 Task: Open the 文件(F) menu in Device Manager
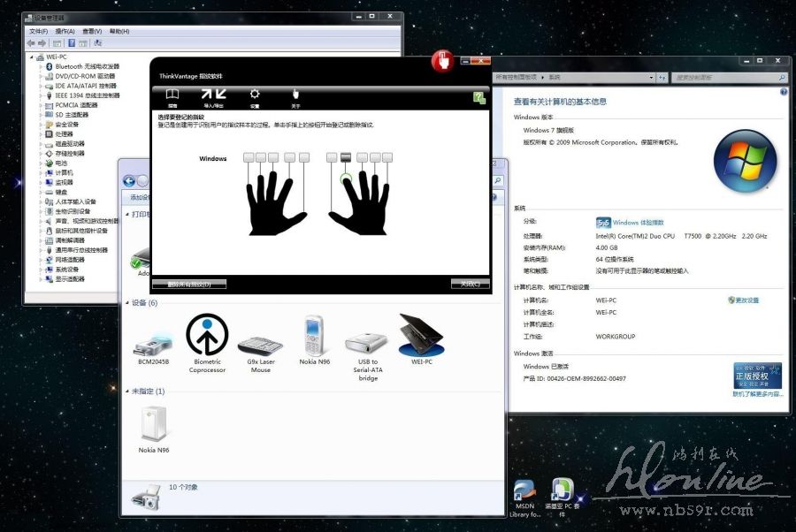point(38,31)
